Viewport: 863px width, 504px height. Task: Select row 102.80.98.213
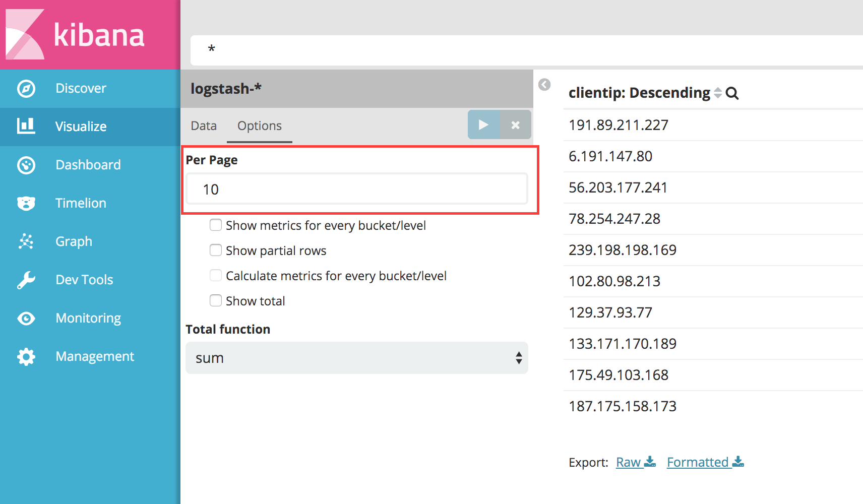[713, 281]
